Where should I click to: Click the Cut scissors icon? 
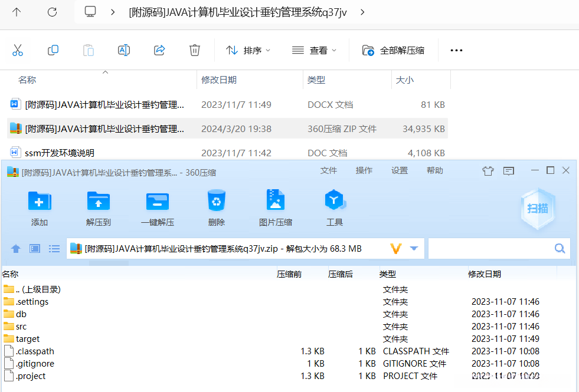point(17,50)
